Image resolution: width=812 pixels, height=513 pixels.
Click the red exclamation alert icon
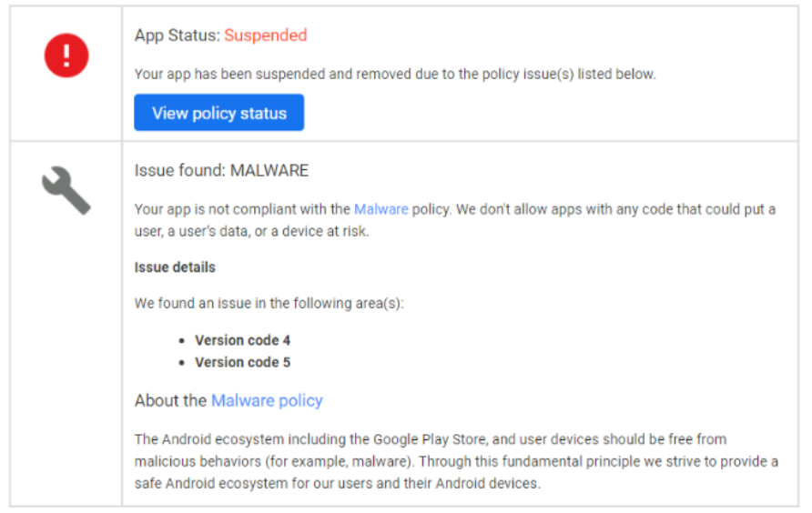(66, 55)
